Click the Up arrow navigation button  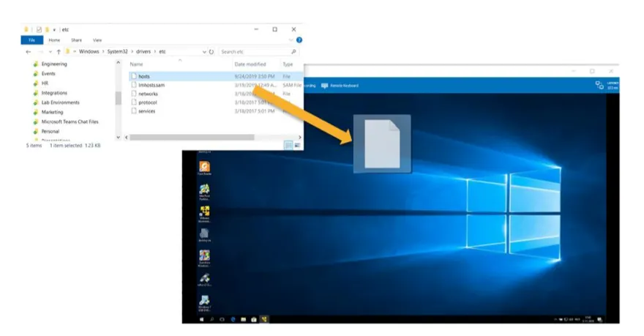(x=59, y=52)
